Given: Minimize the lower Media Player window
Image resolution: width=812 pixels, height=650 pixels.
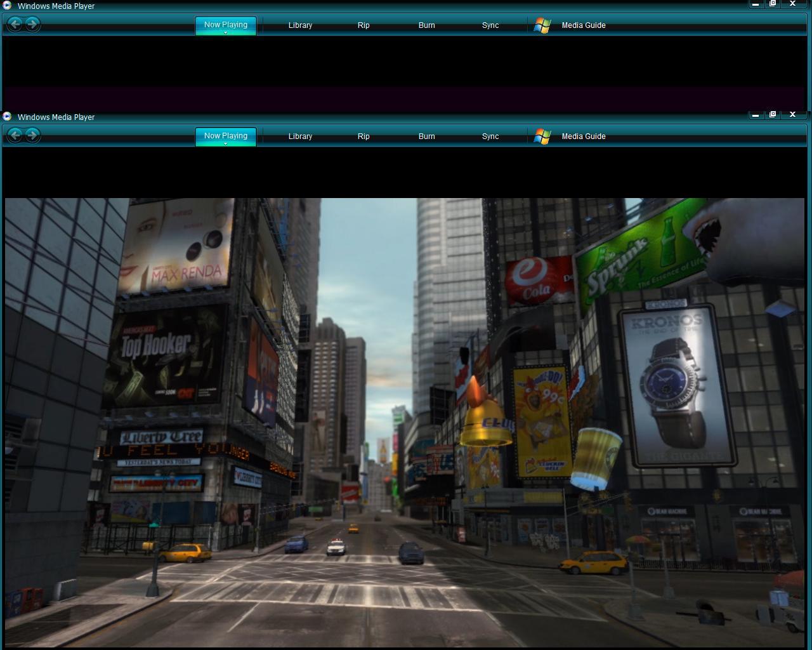Looking at the screenshot, I should (755, 115).
